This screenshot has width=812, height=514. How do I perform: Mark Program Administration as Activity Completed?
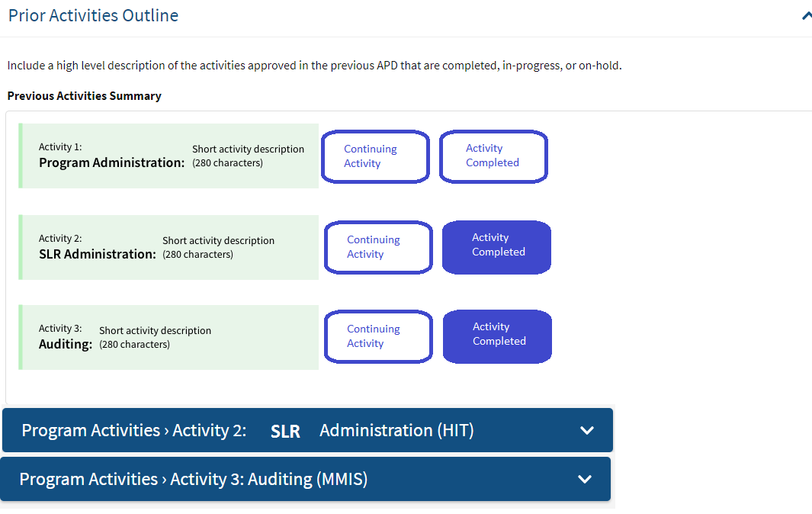(x=493, y=156)
